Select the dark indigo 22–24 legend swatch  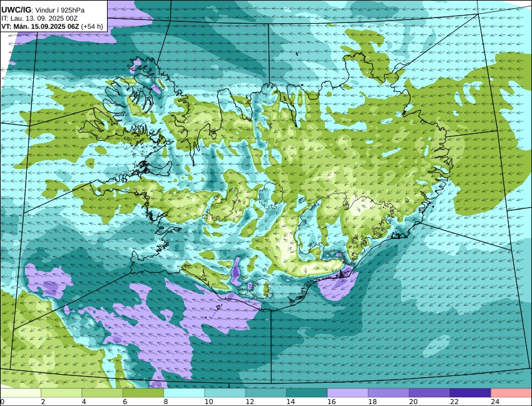[x=470, y=393]
